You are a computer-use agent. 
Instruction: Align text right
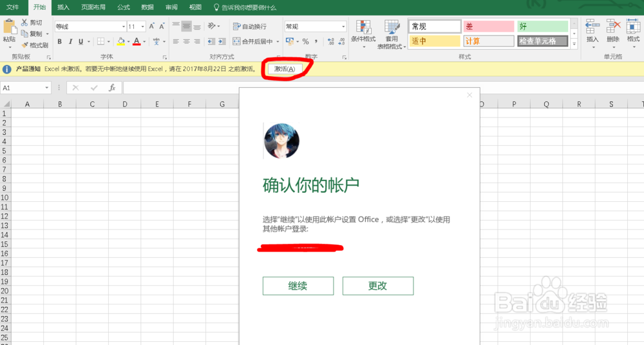[197, 41]
